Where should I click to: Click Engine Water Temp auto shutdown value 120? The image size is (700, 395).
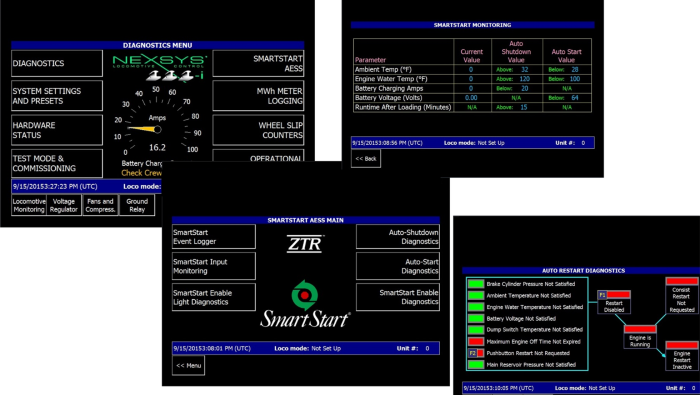pos(525,79)
